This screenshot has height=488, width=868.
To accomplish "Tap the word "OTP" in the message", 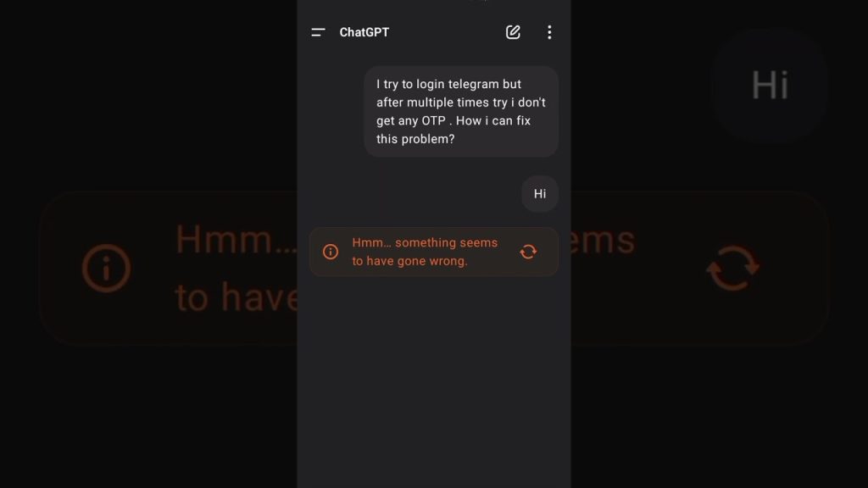I will tap(433, 120).
